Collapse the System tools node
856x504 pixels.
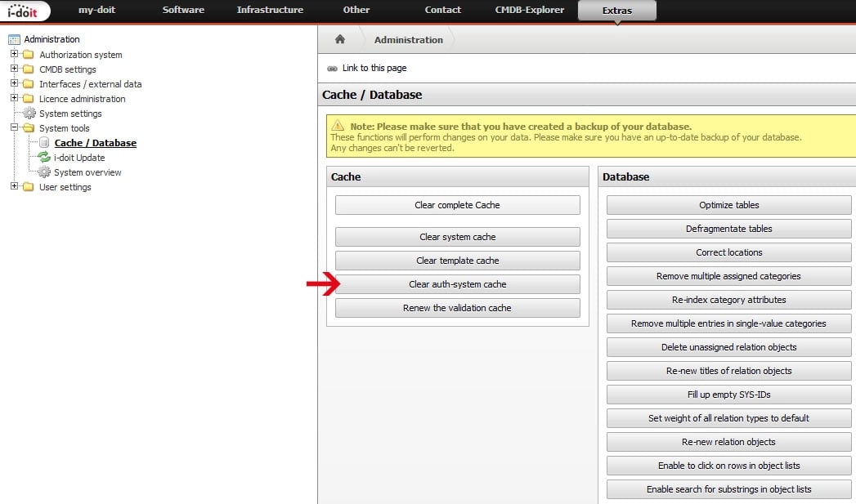click(x=14, y=127)
